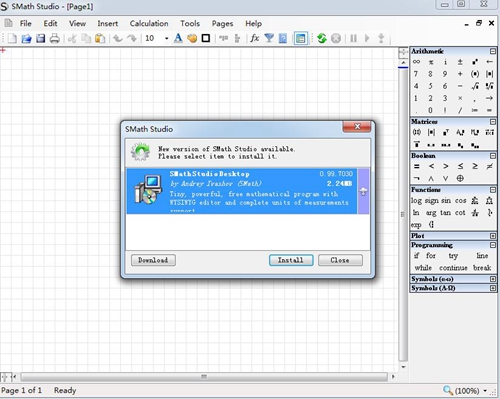This screenshot has width=500, height=399.
Task: Open the Help menu
Action: [x=254, y=24]
